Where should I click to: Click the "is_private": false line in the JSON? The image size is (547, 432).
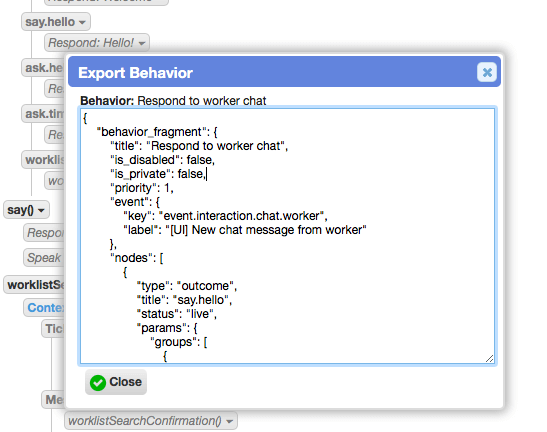coord(158,174)
